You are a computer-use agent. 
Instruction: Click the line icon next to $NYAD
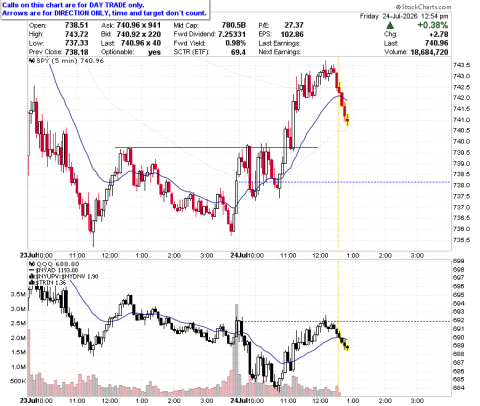click(x=32, y=270)
